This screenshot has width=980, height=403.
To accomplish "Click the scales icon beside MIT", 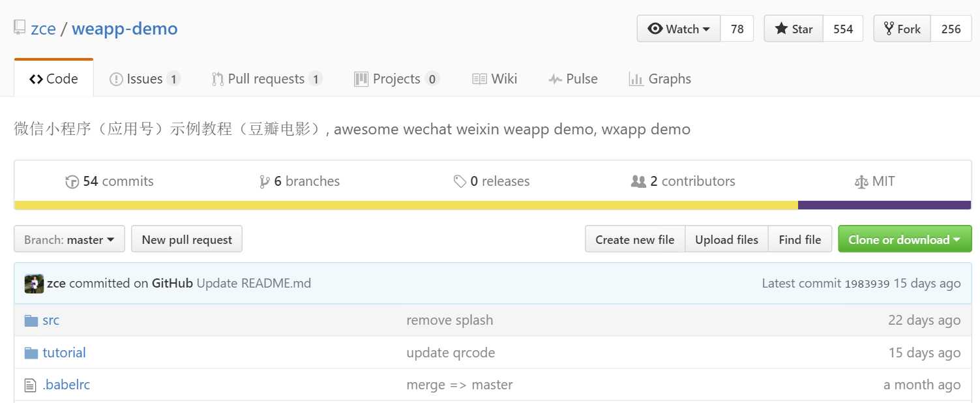I will [861, 181].
